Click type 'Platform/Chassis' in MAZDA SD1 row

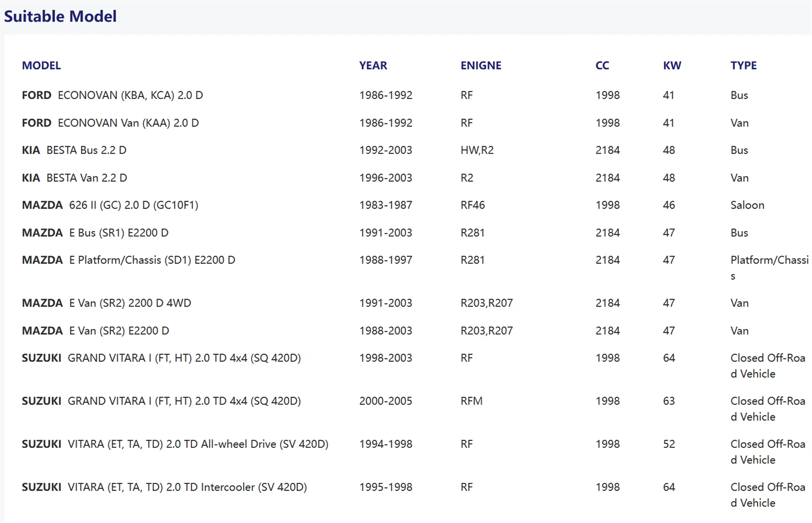[769, 268]
